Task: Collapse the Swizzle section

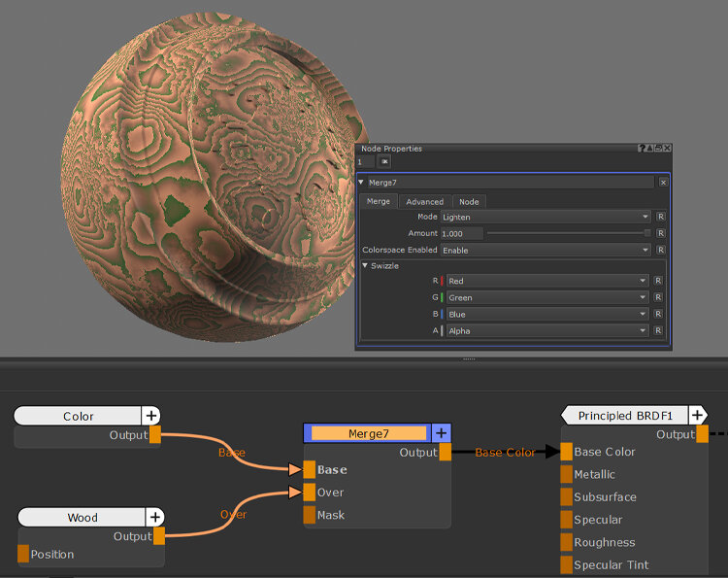Action: click(366, 265)
